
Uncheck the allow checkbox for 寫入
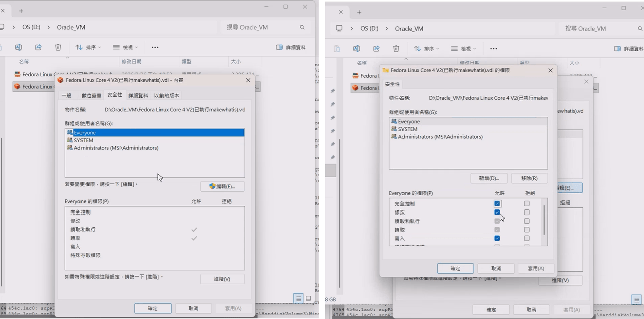pyautogui.click(x=497, y=238)
